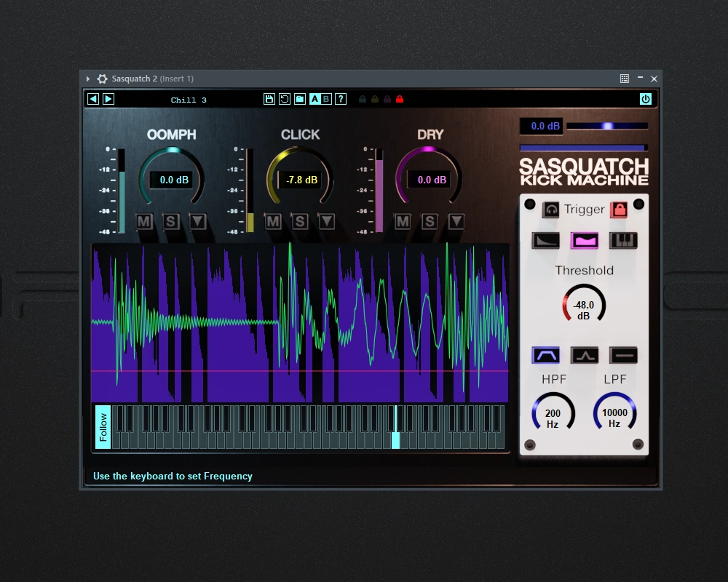Select the flat filter bypass icon
The height and width of the screenshot is (582, 728).
[624, 356]
